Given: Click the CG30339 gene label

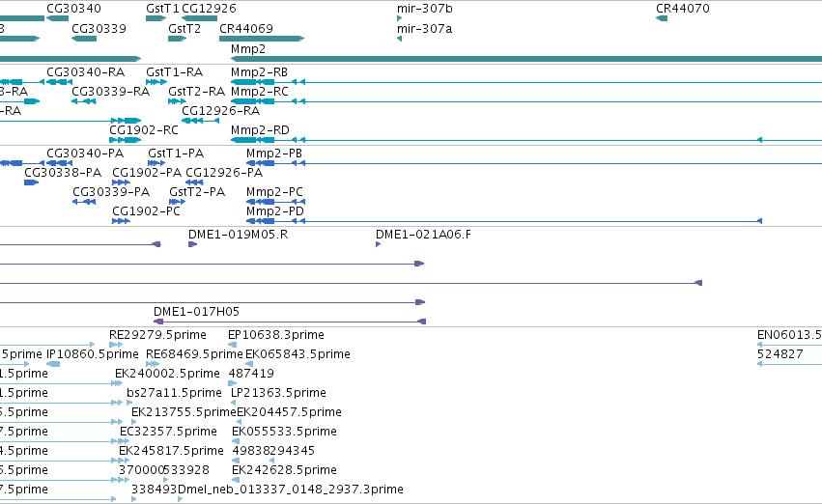Looking at the screenshot, I should 99,28.
